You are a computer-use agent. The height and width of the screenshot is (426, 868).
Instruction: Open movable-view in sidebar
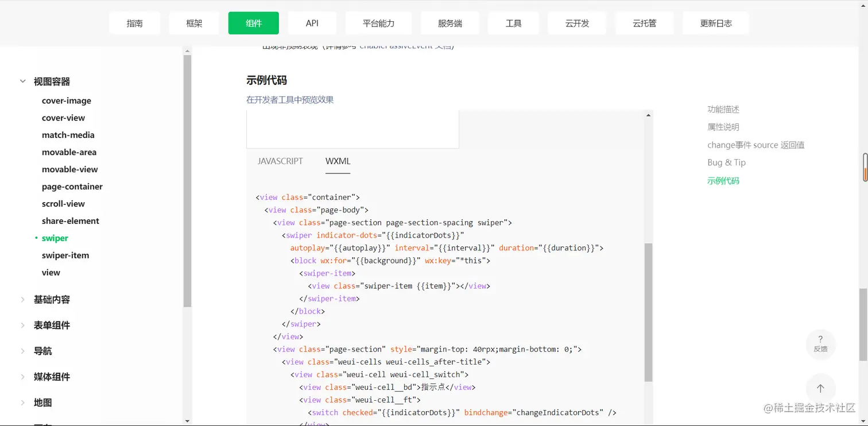point(70,169)
